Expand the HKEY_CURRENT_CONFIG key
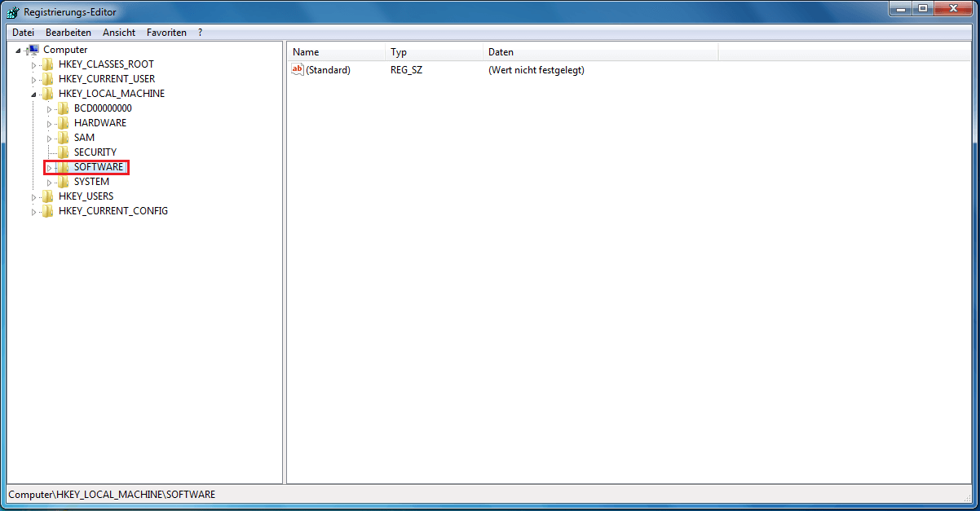980x511 pixels. tap(34, 212)
